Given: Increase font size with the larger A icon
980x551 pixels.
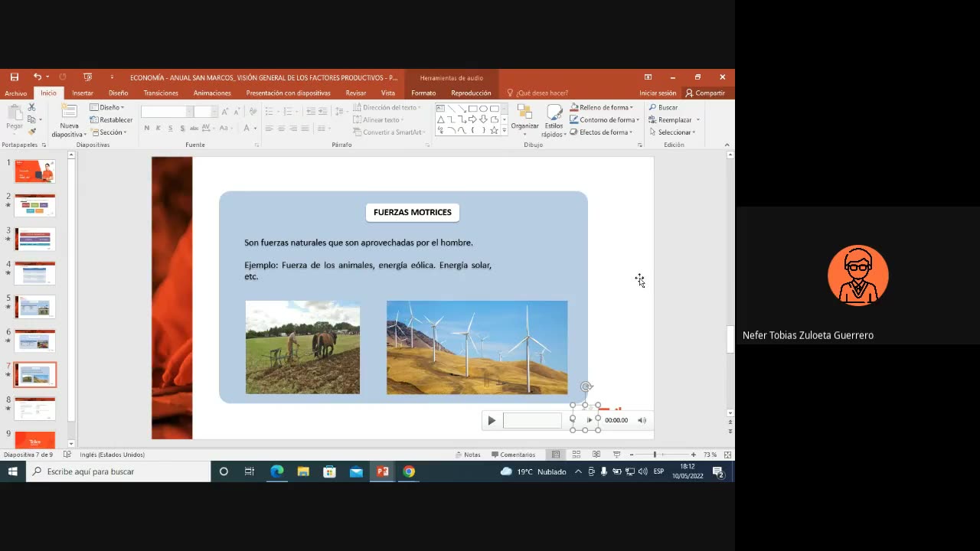Looking at the screenshot, I should click(225, 112).
